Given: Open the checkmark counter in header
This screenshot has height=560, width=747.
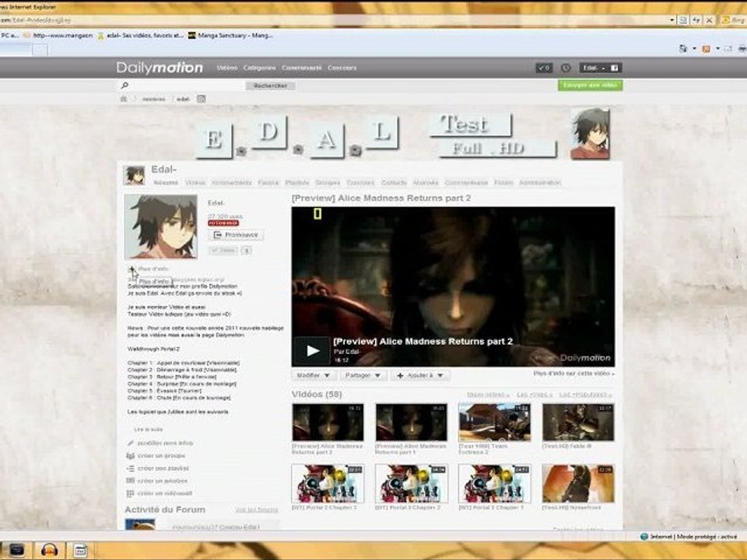Looking at the screenshot, I should click(544, 68).
